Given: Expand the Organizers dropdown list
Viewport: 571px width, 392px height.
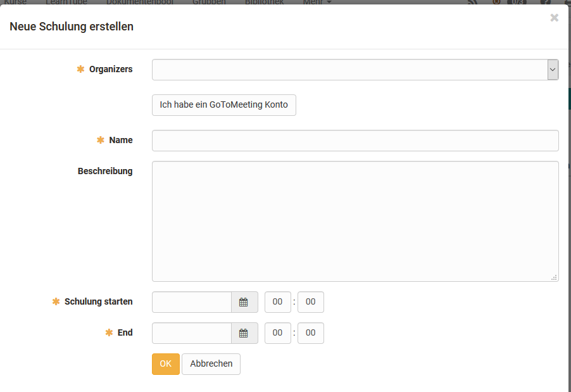Looking at the screenshot, I should click(x=355, y=70).
